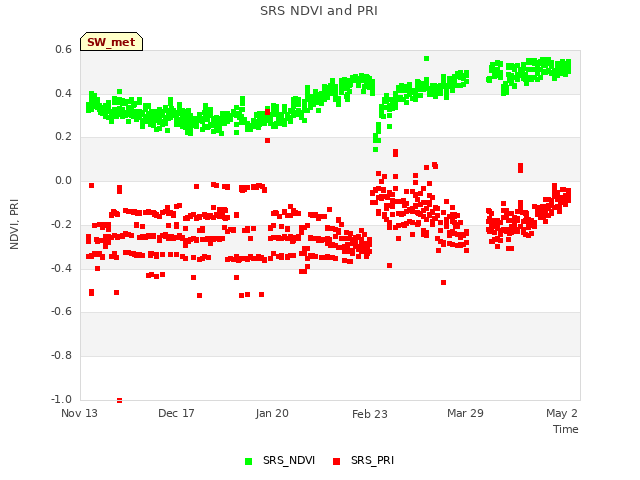
Task: Click the -0.4 y-axis tick label
Action: click(61, 268)
